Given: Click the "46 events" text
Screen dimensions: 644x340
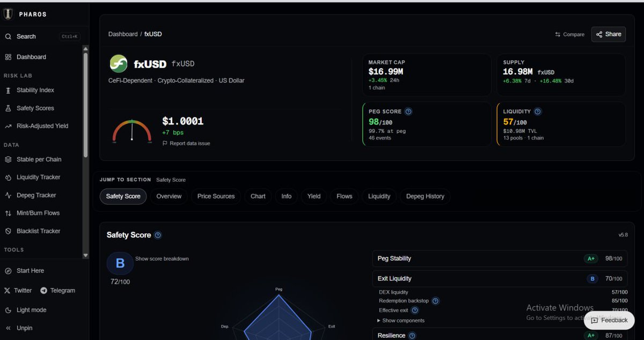Looking at the screenshot, I should pos(380,138).
